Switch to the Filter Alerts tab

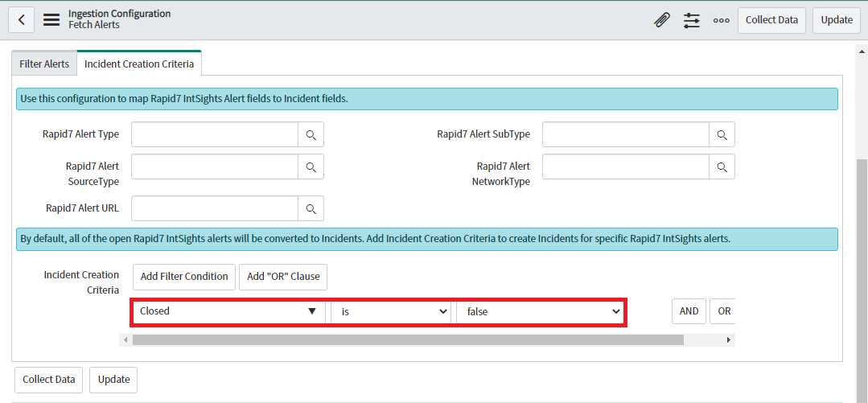click(x=44, y=64)
